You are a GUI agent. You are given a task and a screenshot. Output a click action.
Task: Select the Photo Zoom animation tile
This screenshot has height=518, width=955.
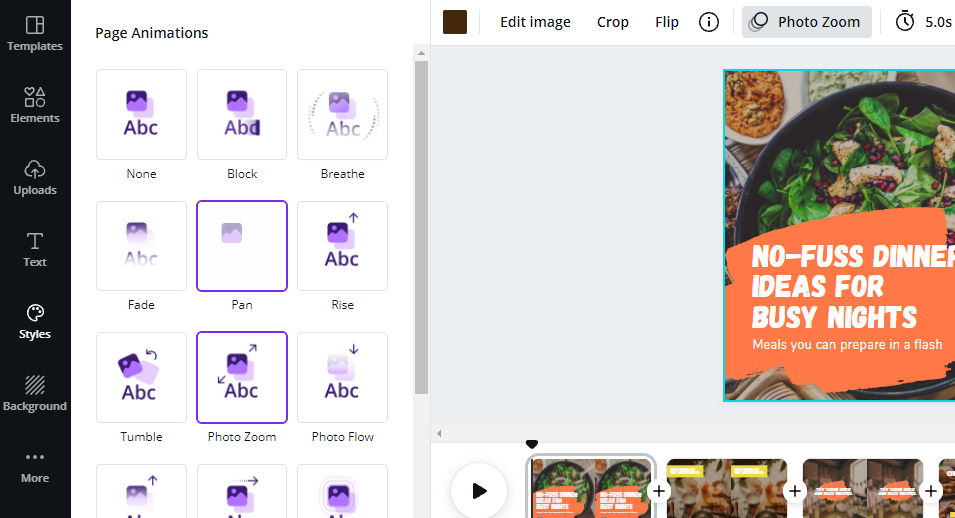(242, 377)
